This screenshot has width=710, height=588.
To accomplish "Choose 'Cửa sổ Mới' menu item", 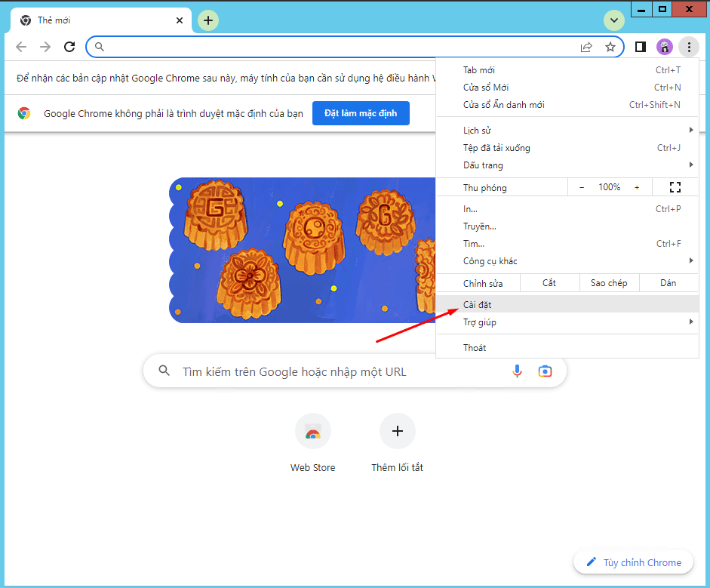I will click(567, 87).
